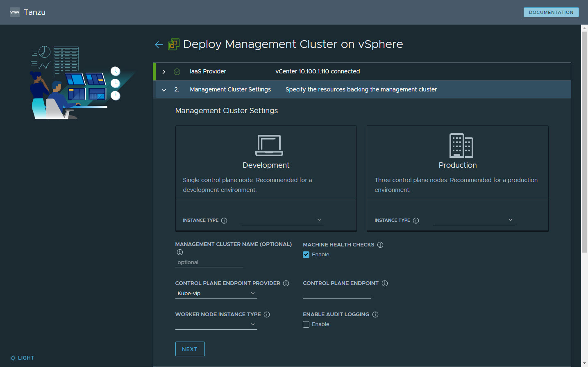This screenshot has height=367, width=588.
Task: Click the sun icon for light theme
Action: (x=13, y=358)
